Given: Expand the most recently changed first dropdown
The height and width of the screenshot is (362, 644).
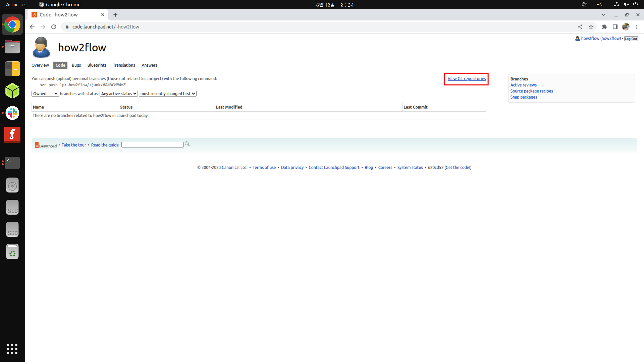Looking at the screenshot, I should coord(167,93).
